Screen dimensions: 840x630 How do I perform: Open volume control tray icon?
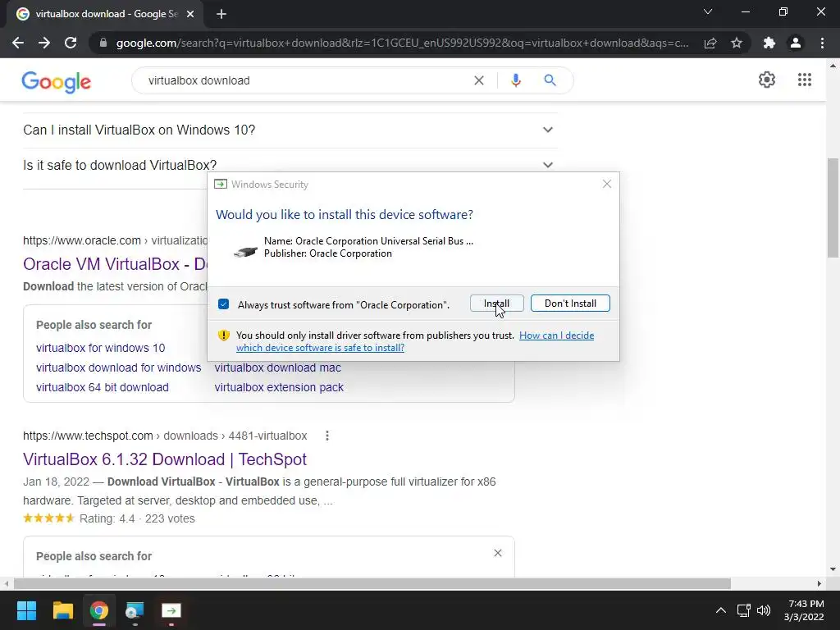764,610
